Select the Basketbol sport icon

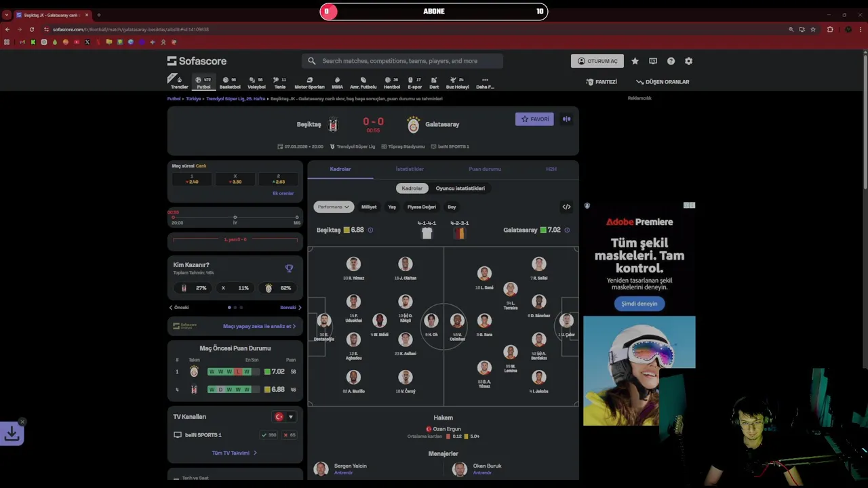230,82
